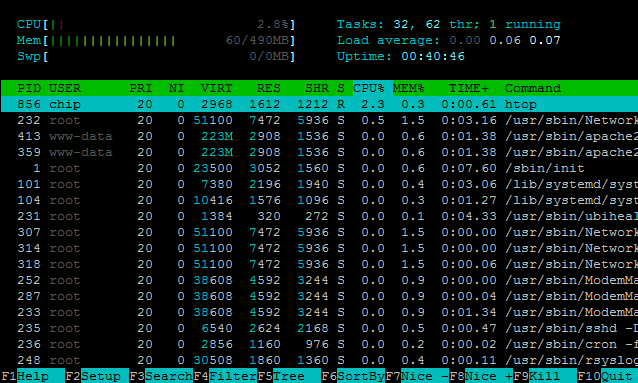Click the Nice + button

pyautogui.click(x=489, y=376)
